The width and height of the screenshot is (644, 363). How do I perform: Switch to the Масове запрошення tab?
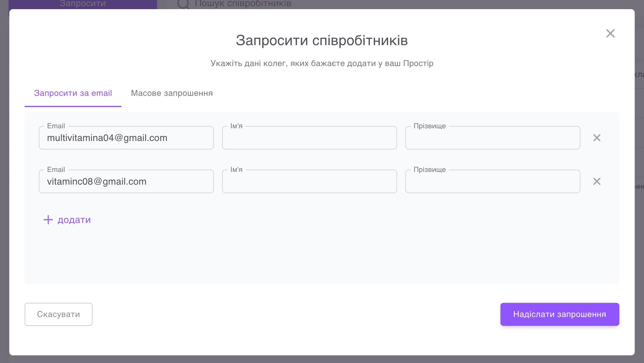click(x=171, y=93)
